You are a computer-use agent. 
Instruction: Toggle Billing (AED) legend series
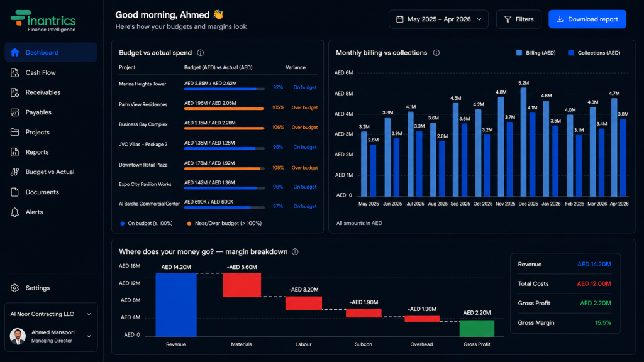click(x=536, y=53)
